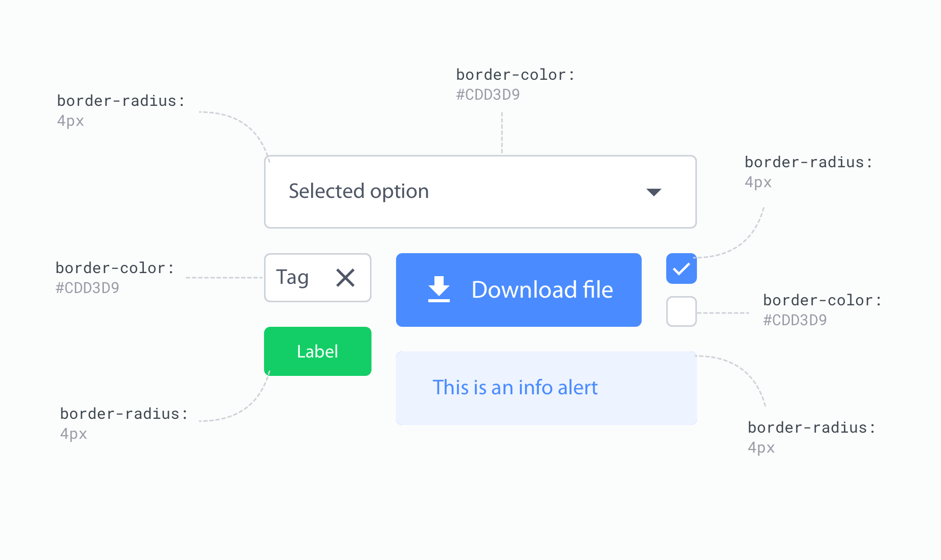Click the dropdown caret icon in Selected option field
Screen dimensions: 941x560
pyautogui.click(x=653, y=192)
